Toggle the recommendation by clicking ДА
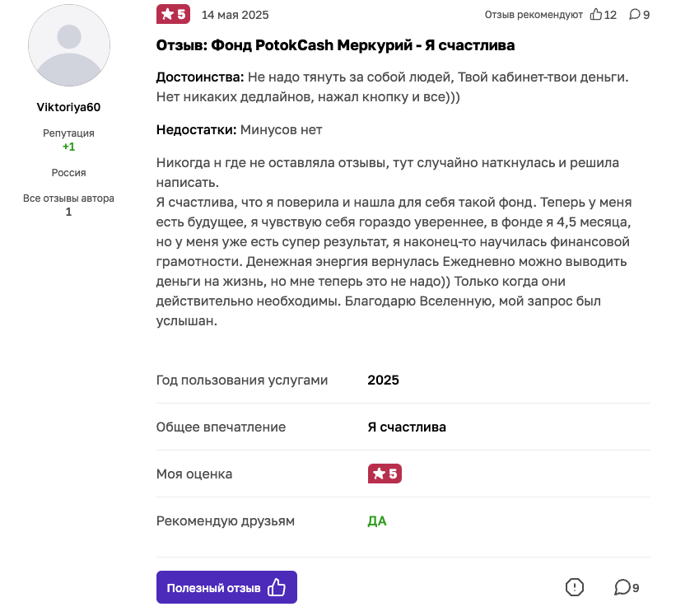 pos(377,520)
